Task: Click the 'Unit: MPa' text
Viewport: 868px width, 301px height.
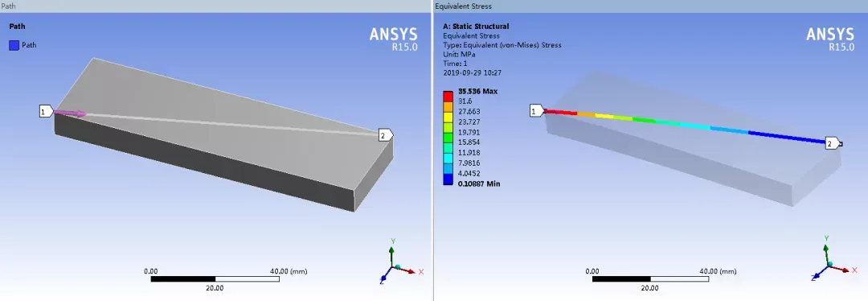Action: [460, 54]
